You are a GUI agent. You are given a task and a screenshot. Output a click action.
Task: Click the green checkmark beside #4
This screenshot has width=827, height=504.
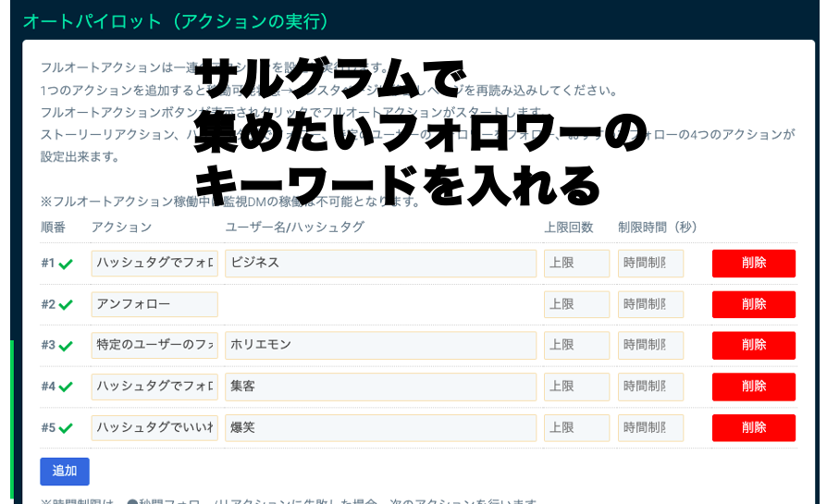66,387
